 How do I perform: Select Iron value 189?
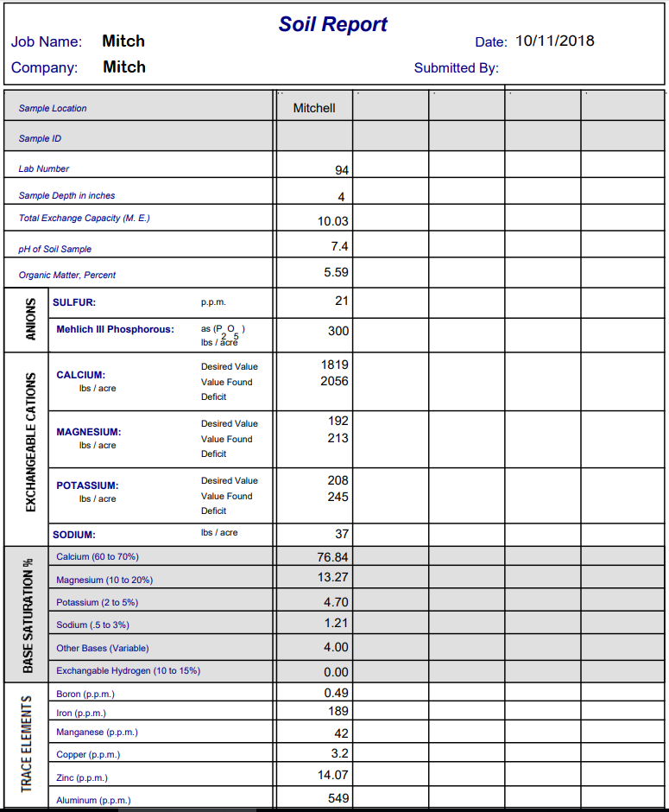tap(338, 711)
